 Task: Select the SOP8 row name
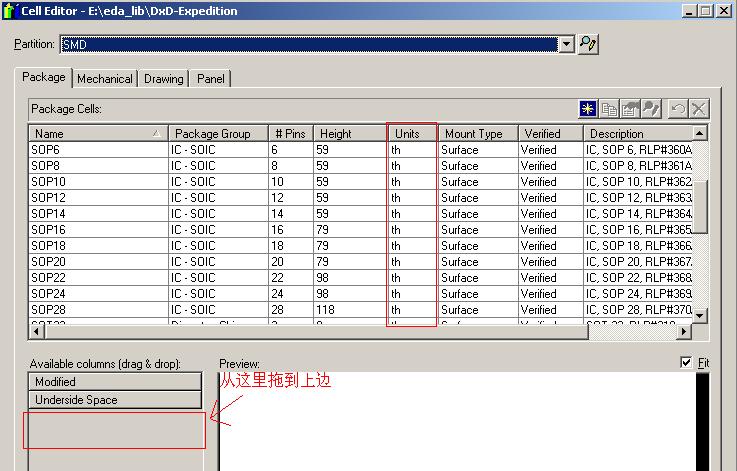coord(45,166)
